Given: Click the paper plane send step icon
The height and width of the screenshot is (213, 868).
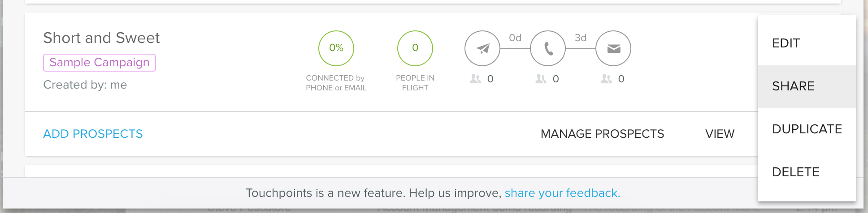Looking at the screenshot, I should point(482,48).
